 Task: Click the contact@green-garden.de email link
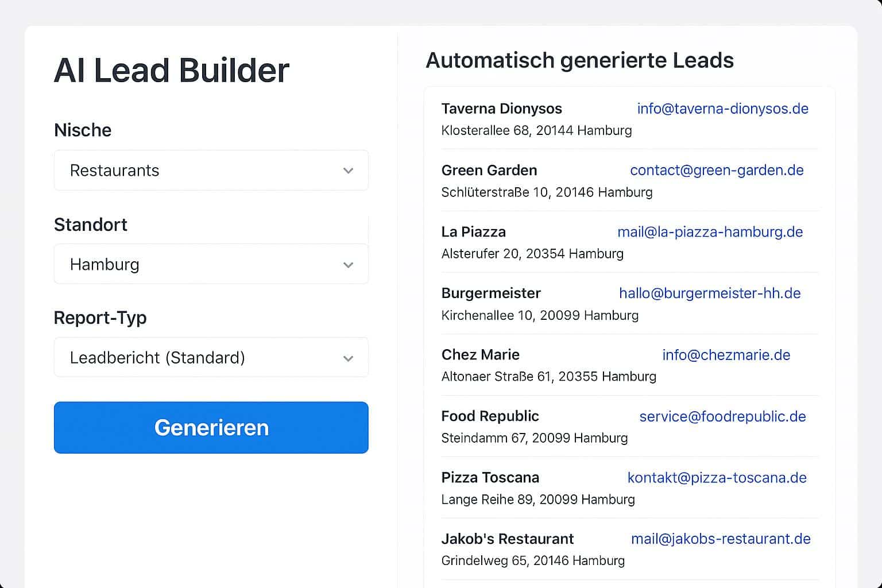pyautogui.click(x=717, y=171)
